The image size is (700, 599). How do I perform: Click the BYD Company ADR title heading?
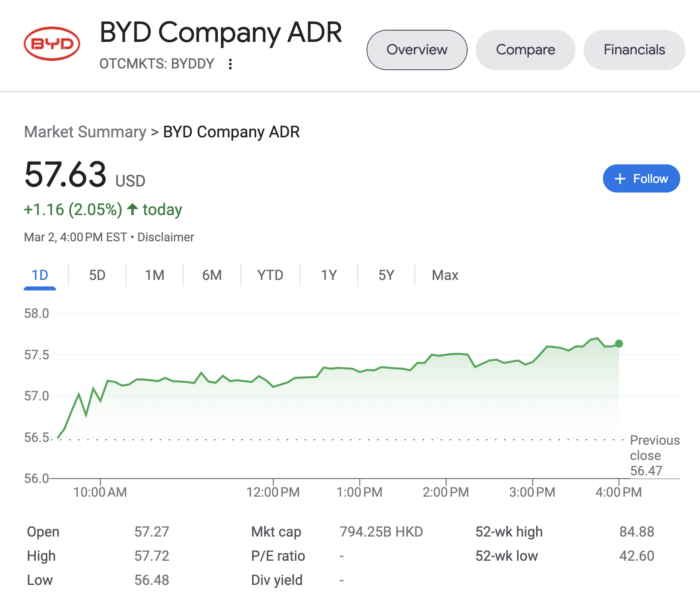[x=221, y=33]
